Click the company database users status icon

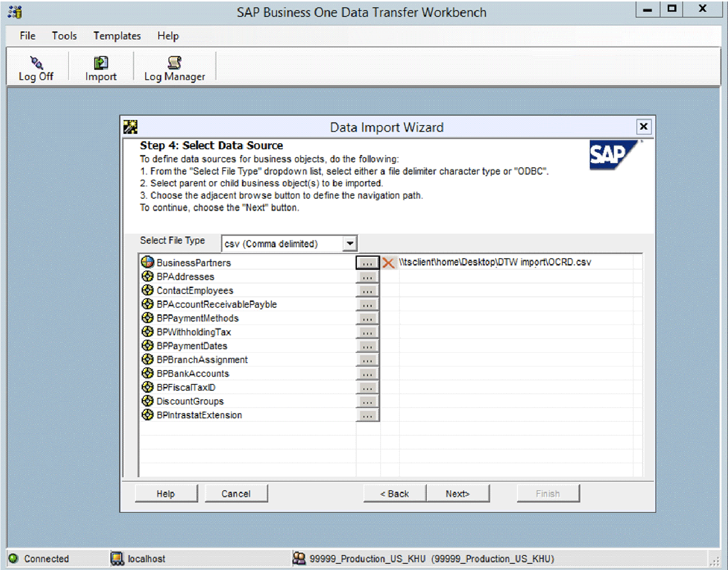(299, 558)
